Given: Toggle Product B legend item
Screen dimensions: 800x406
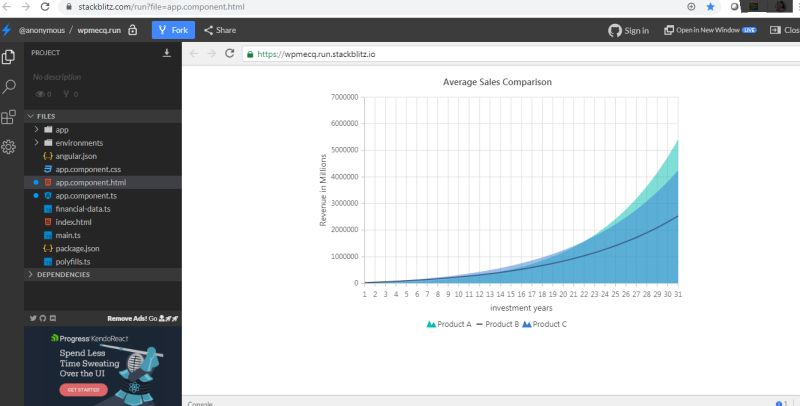Looking at the screenshot, I should click(497, 324).
